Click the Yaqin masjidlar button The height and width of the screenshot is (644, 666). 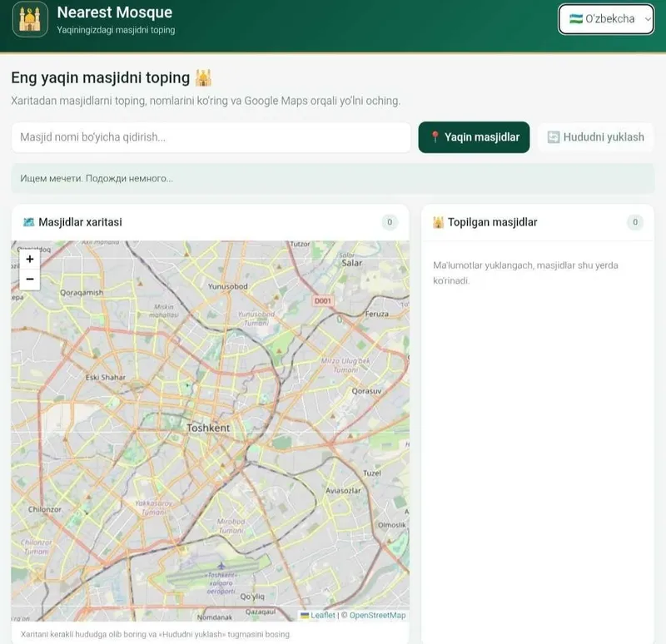(474, 137)
